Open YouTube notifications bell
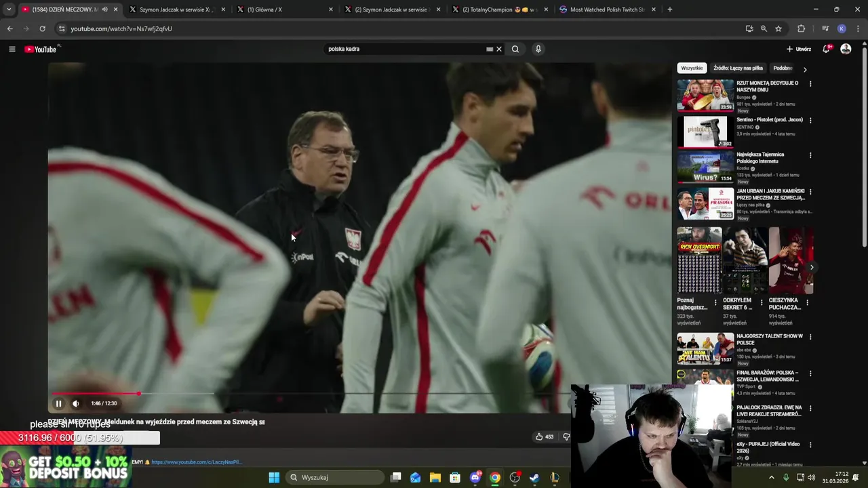Screen dimensions: 868x488 tap(826, 49)
